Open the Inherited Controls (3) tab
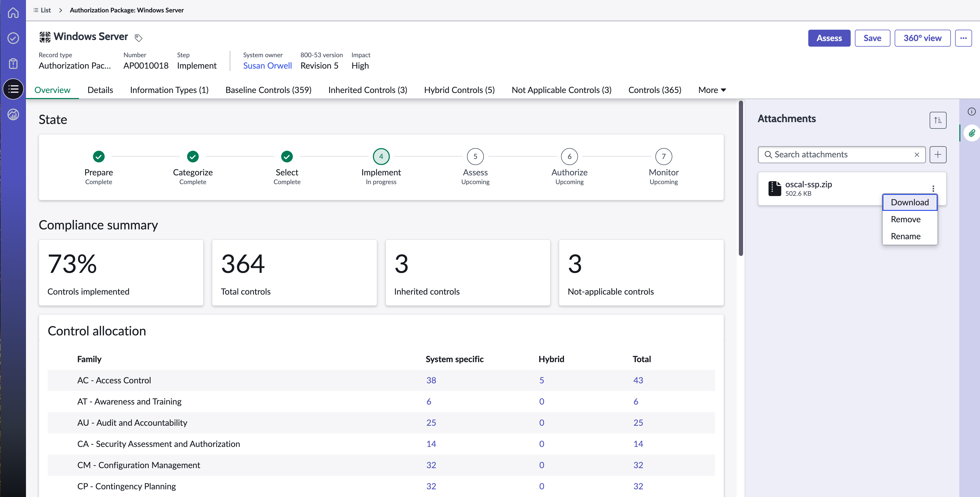 point(368,90)
